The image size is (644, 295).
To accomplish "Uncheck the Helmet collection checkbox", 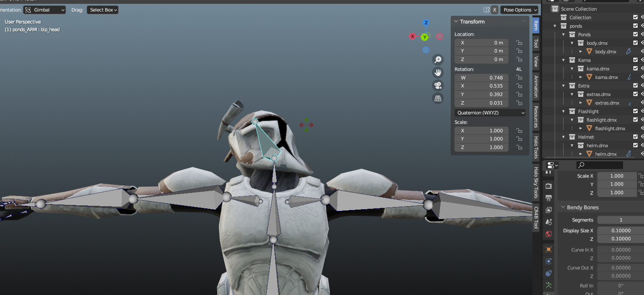I will (x=635, y=137).
